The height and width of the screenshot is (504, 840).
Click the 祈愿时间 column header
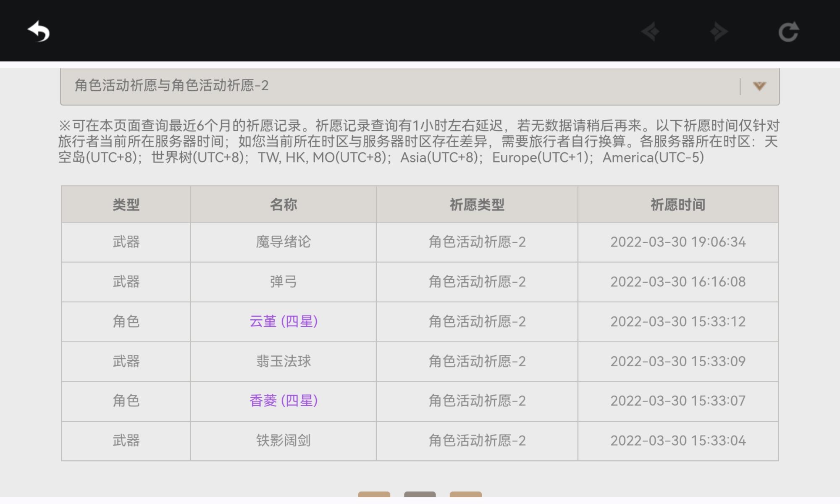(x=678, y=205)
